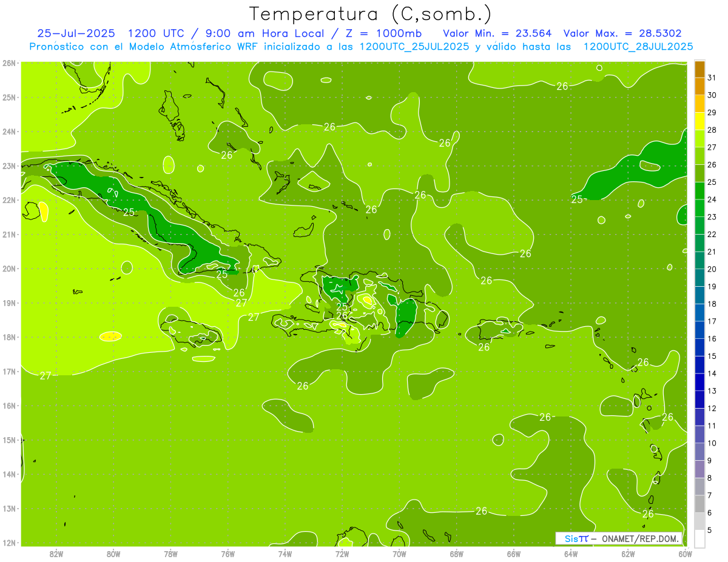Click the '15N' latitude axis label
Viewport: 728px width, 562px height.
pyautogui.click(x=8, y=440)
